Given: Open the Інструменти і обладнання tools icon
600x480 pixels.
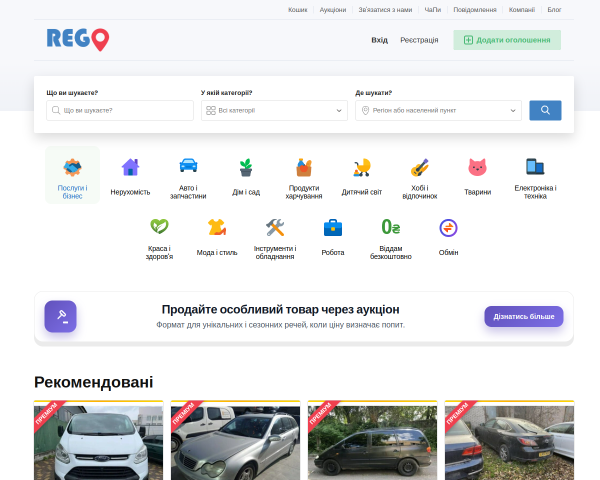Looking at the screenshot, I should click(x=275, y=227).
